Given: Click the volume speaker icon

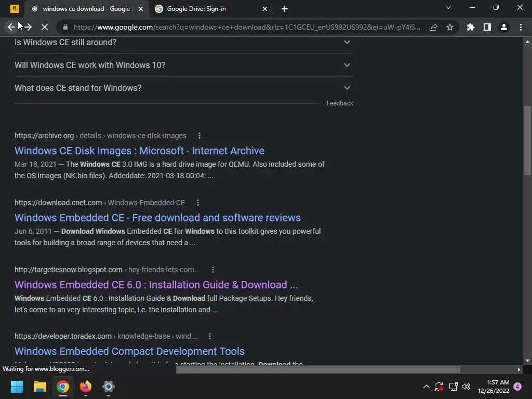Looking at the screenshot, I should click(x=466, y=387).
